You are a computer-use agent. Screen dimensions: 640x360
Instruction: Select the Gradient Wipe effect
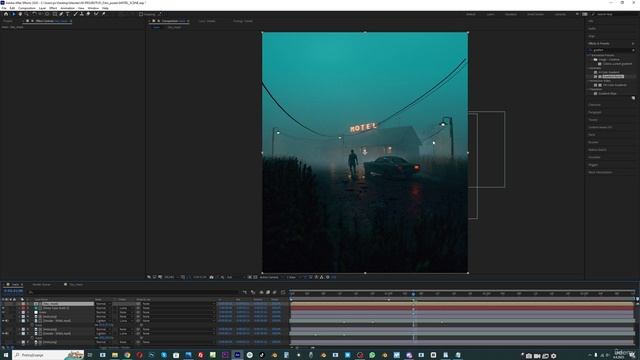tap(607, 93)
